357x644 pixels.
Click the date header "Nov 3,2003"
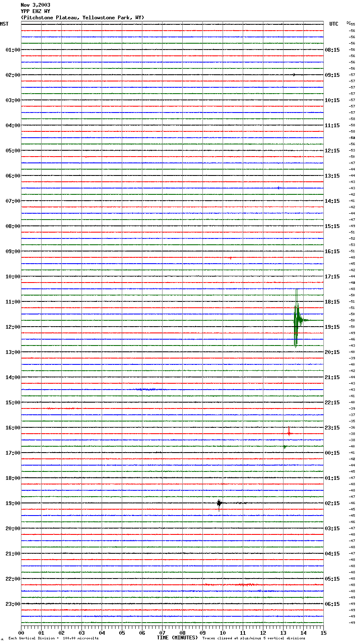click(35, 5)
